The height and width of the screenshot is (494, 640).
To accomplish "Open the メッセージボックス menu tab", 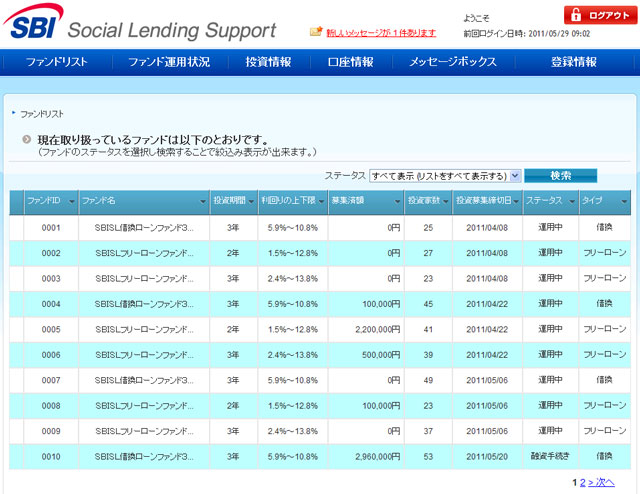I will click(x=453, y=62).
